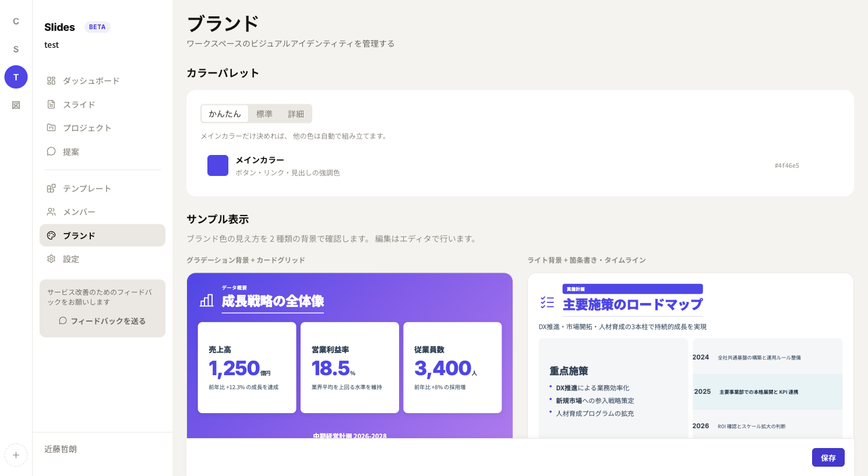
Task: Select the かんたん palette mode tab
Action: pyautogui.click(x=225, y=114)
